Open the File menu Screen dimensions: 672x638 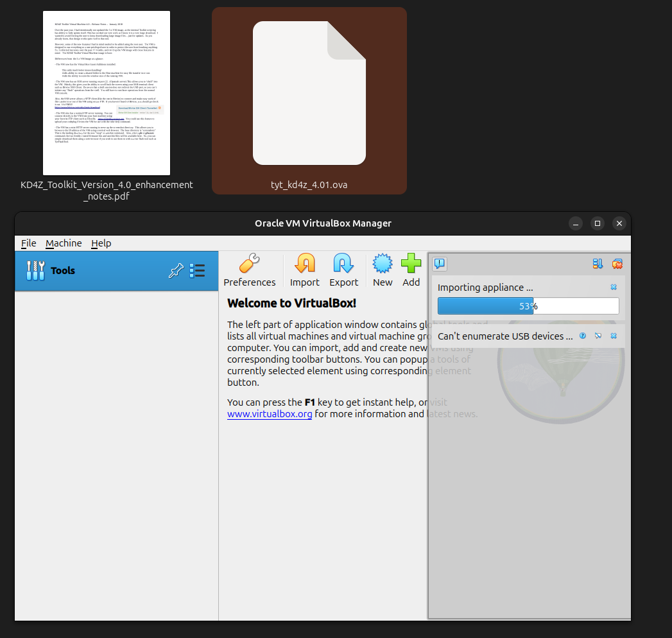28,243
